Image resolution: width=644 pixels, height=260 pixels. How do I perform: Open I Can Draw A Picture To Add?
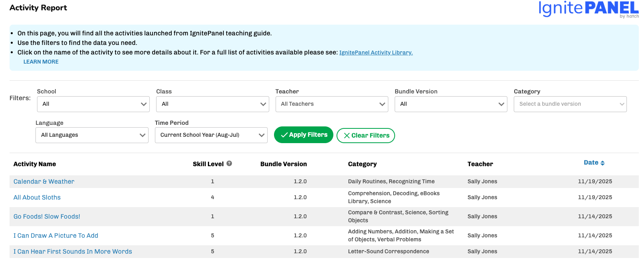[56, 236]
